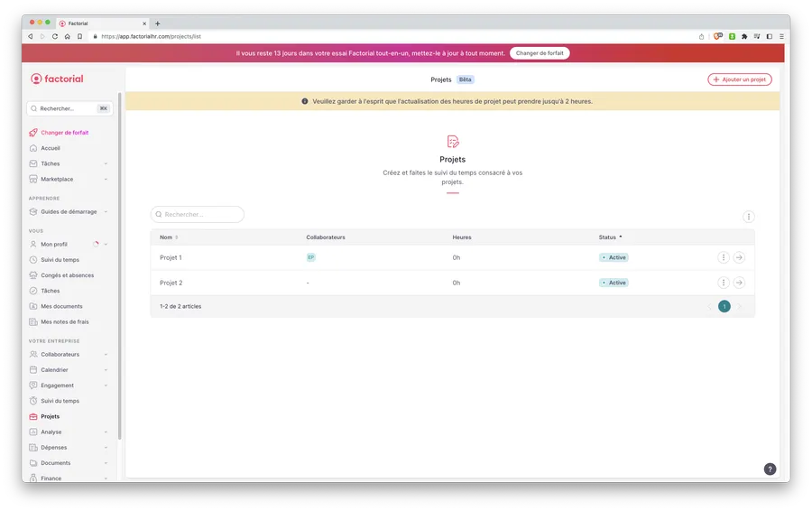Open Mon profil in the sidebar
The image size is (812, 511).
coord(54,244)
